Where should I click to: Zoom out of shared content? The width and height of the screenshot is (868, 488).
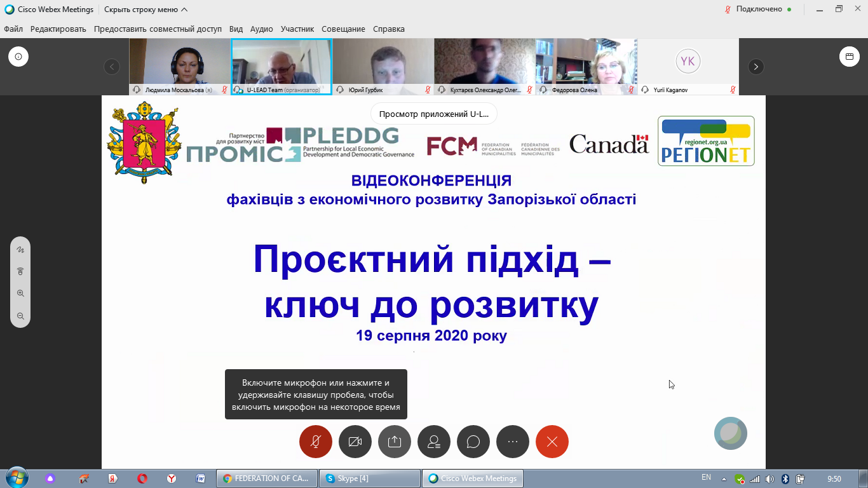(20, 316)
